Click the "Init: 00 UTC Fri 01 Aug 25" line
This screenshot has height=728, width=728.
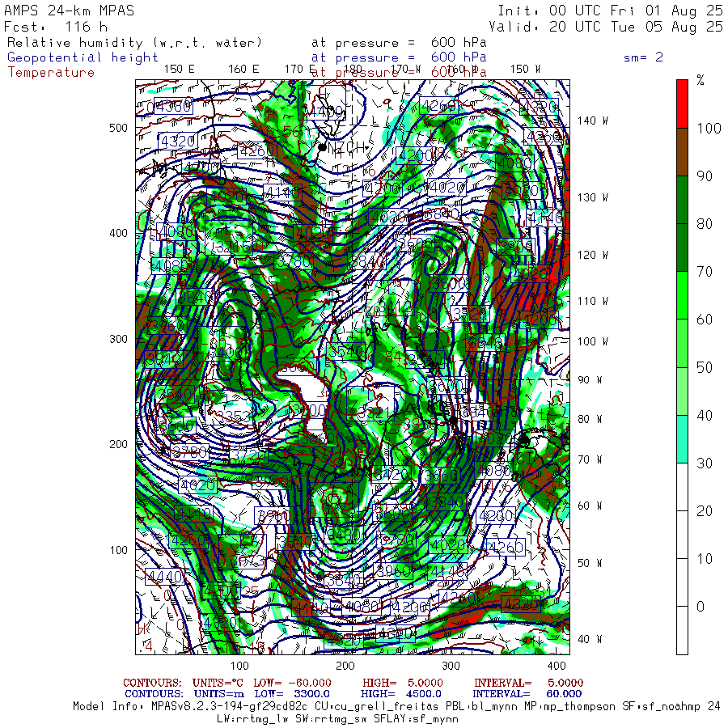coord(610,11)
